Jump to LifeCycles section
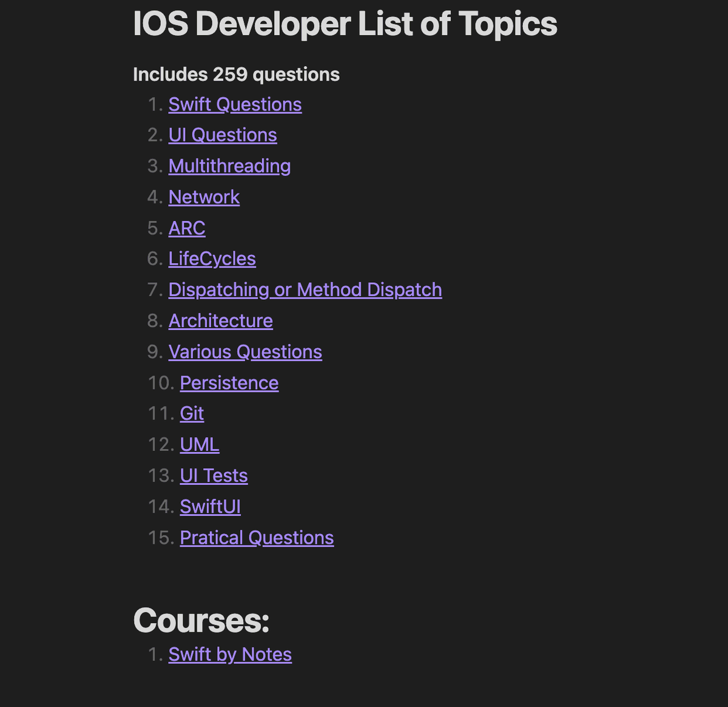728x707 pixels. (212, 259)
